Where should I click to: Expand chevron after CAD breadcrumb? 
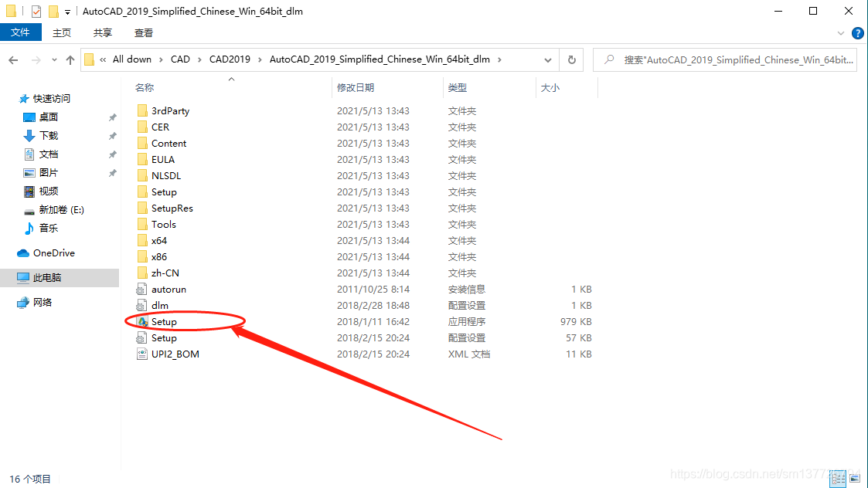199,59
